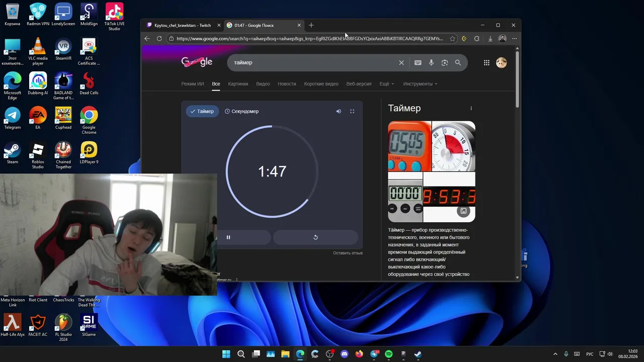Switch to the Секундомер tab

[242, 111]
